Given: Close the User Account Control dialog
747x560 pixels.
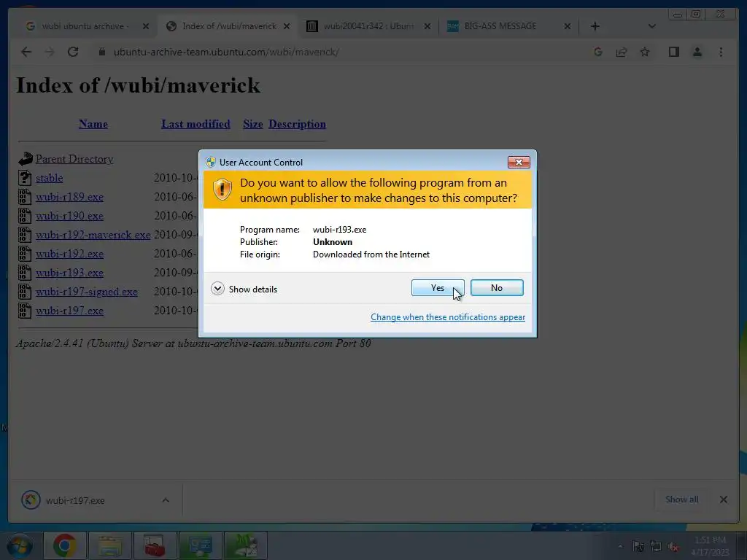Looking at the screenshot, I should pos(519,163).
